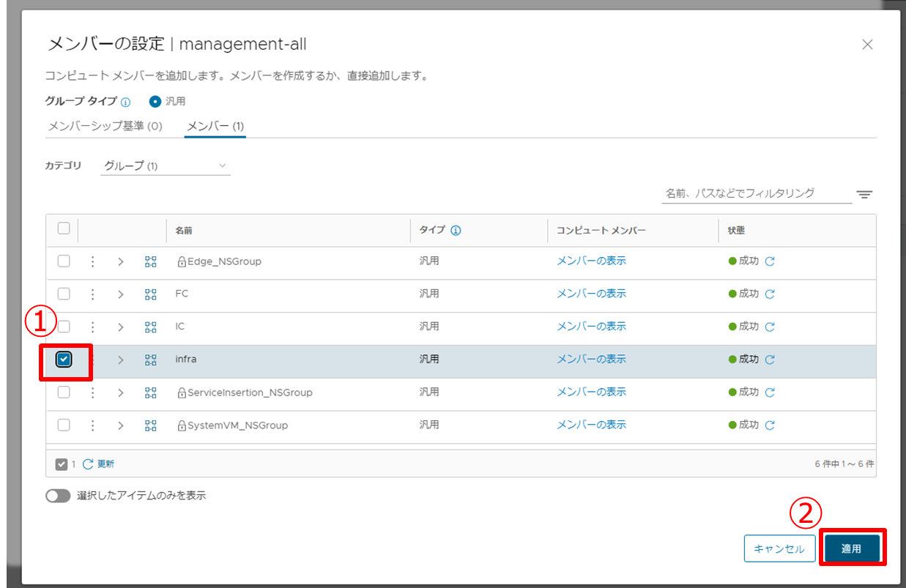Click the filter icon beside the search field
906x588 pixels.
[x=864, y=194]
